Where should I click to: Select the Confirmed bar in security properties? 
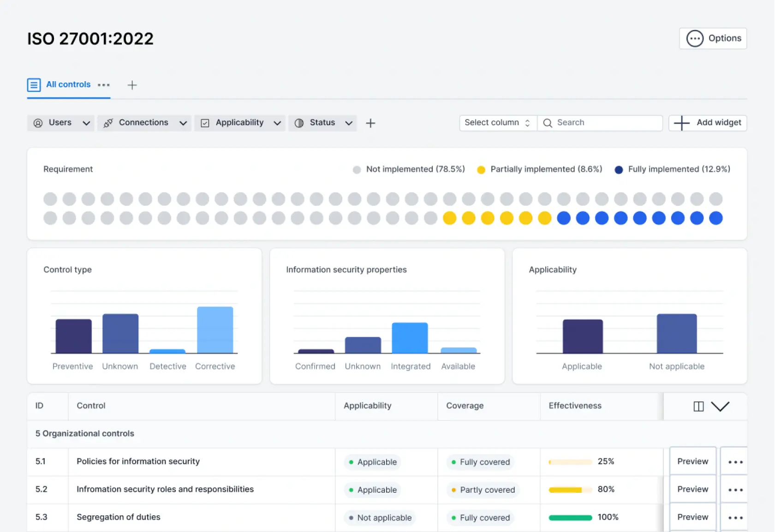tap(316, 351)
